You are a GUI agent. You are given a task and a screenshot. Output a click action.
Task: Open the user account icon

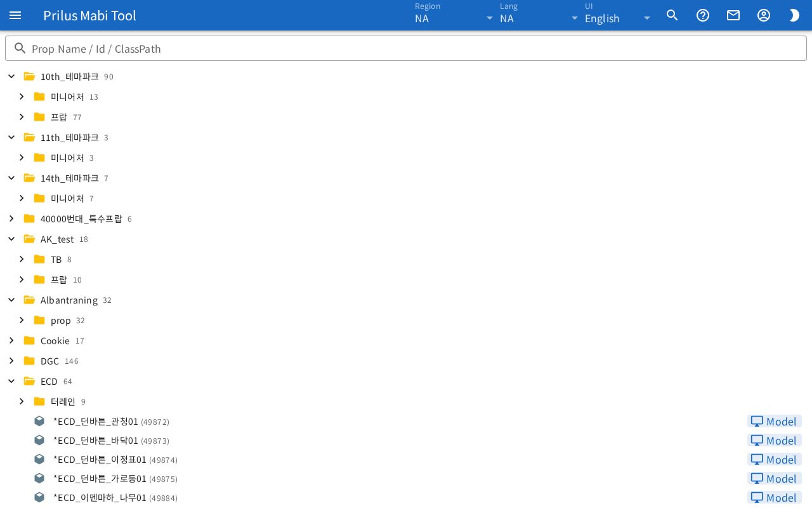[764, 15]
